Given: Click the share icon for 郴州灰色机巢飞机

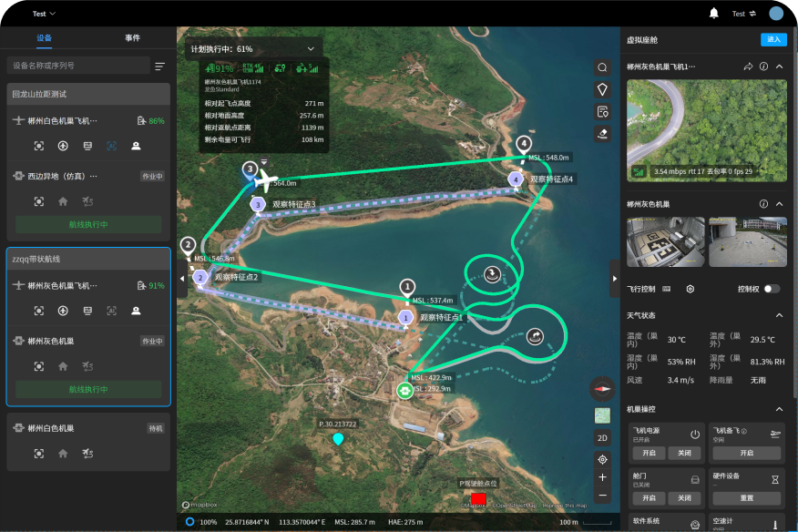Looking at the screenshot, I should 748,66.
